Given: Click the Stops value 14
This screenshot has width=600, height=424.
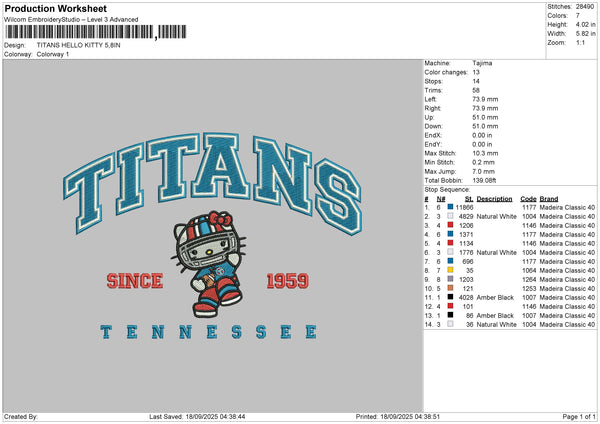Looking at the screenshot, I should tap(476, 81).
